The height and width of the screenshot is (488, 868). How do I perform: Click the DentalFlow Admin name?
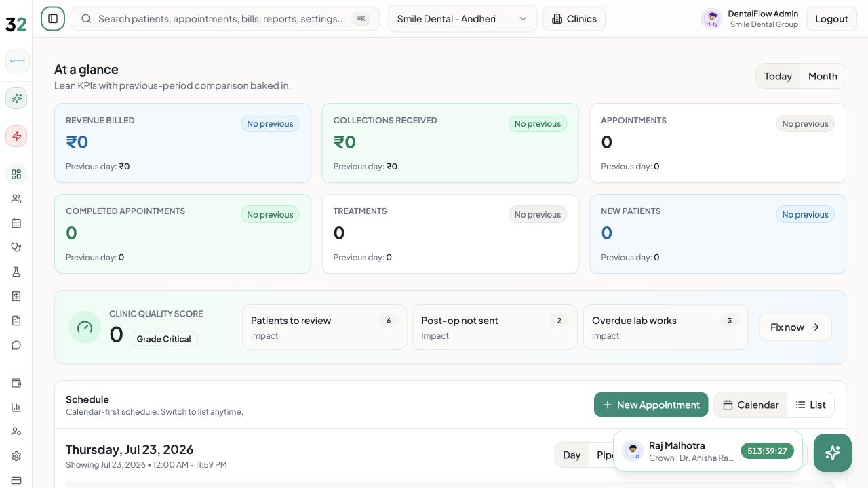point(763,14)
